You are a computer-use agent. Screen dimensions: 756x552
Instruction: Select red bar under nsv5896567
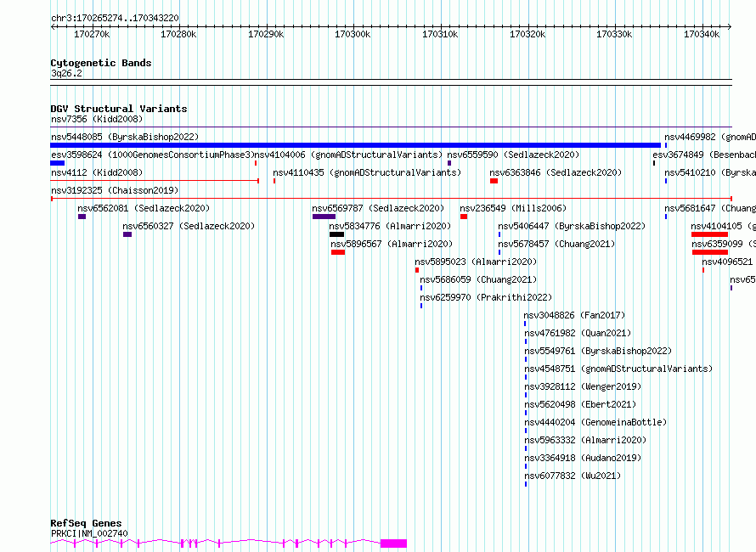pyautogui.click(x=338, y=252)
